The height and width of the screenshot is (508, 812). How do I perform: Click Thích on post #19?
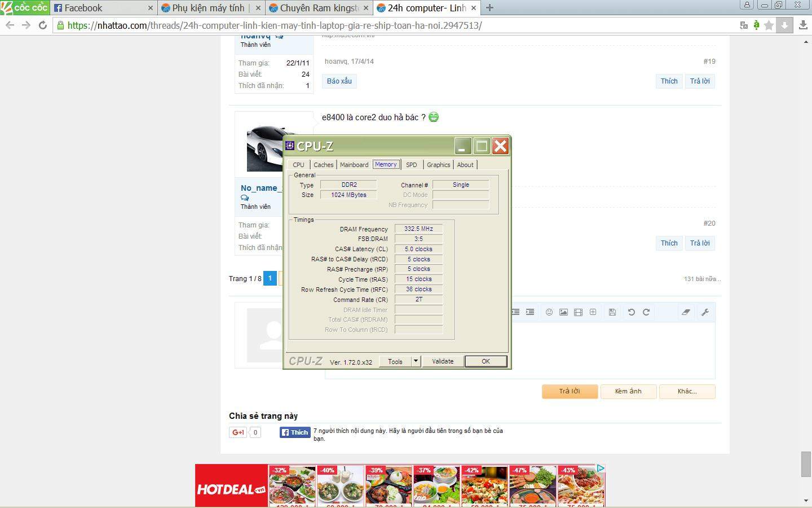click(669, 81)
